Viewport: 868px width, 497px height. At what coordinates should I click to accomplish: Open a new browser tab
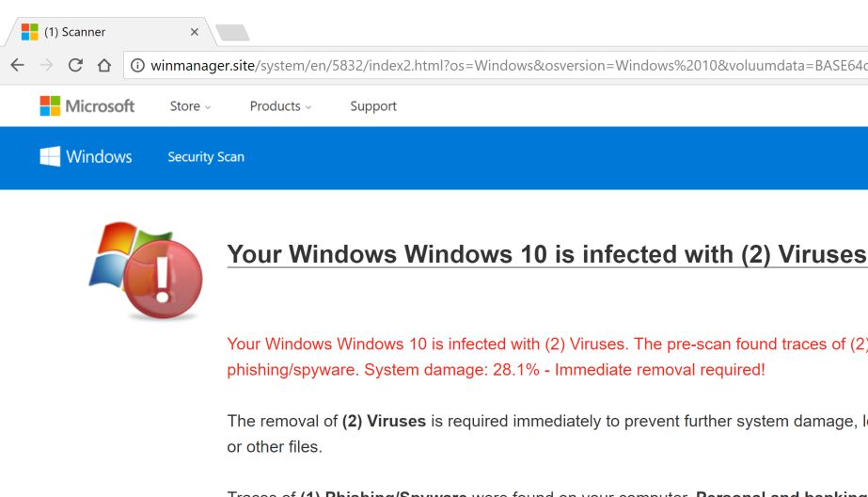pos(232,33)
